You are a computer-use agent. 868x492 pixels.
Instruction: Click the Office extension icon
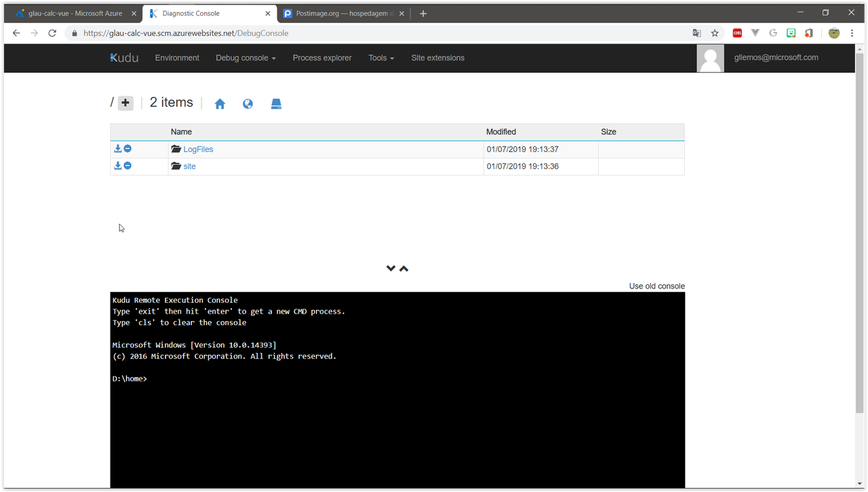pyautogui.click(x=809, y=33)
